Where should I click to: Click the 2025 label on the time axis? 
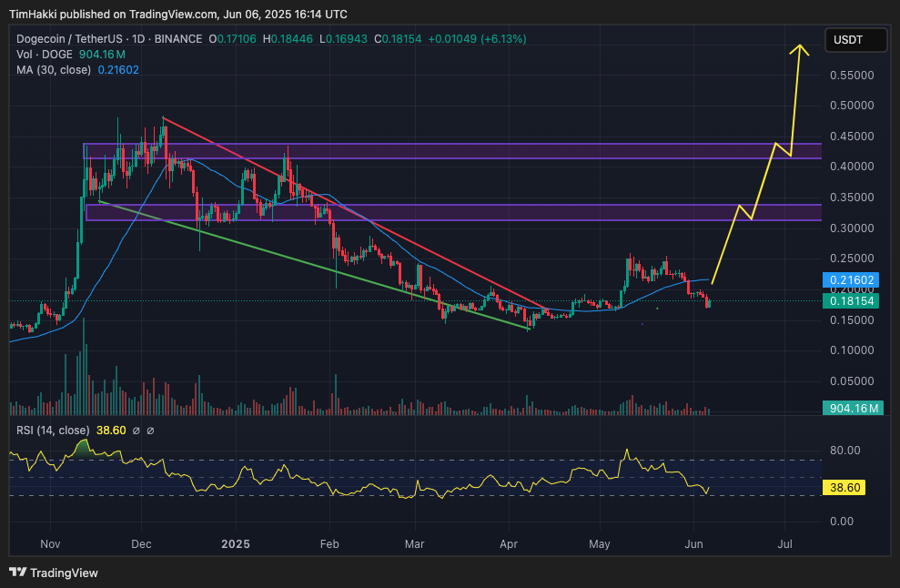coord(236,542)
